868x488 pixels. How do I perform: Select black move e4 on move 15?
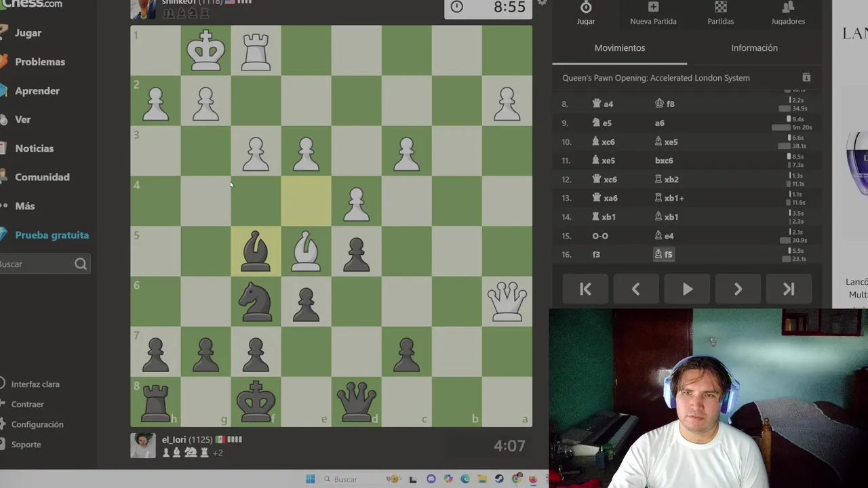click(x=664, y=236)
